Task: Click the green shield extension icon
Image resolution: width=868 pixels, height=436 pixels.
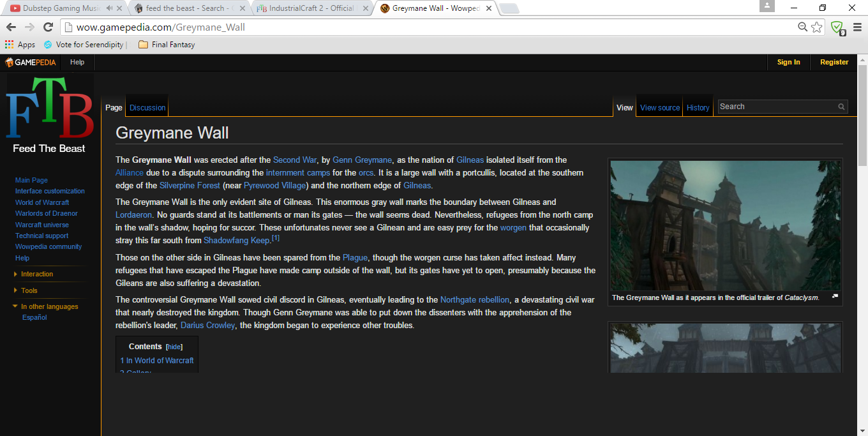Action: 837,27
